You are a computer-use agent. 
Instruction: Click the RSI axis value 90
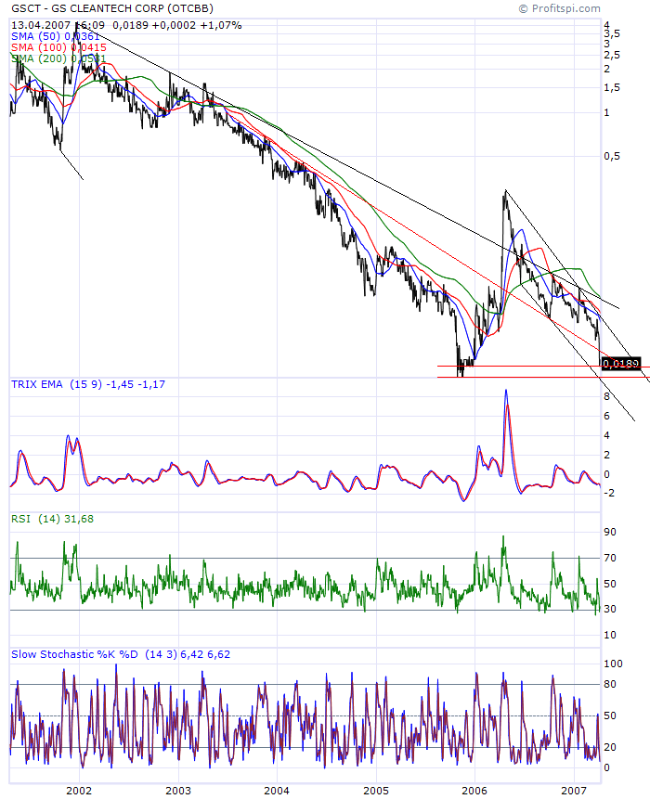point(610,532)
